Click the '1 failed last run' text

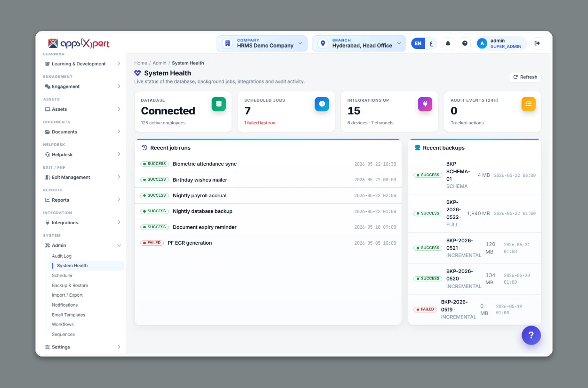(260, 123)
